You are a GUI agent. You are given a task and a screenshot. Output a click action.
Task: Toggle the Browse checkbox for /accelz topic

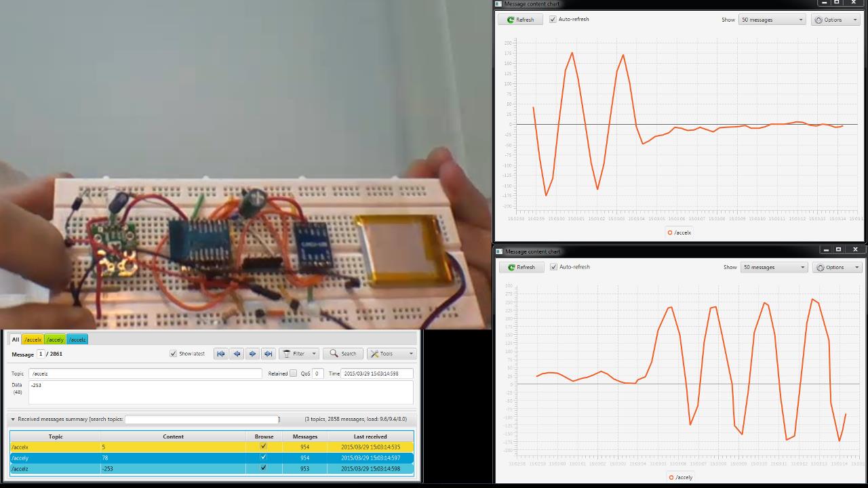(x=264, y=468)
